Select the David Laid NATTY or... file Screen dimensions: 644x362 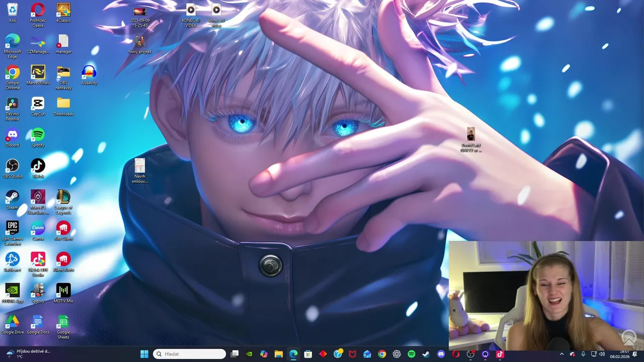pyautogui.click(x=471, y=140)
